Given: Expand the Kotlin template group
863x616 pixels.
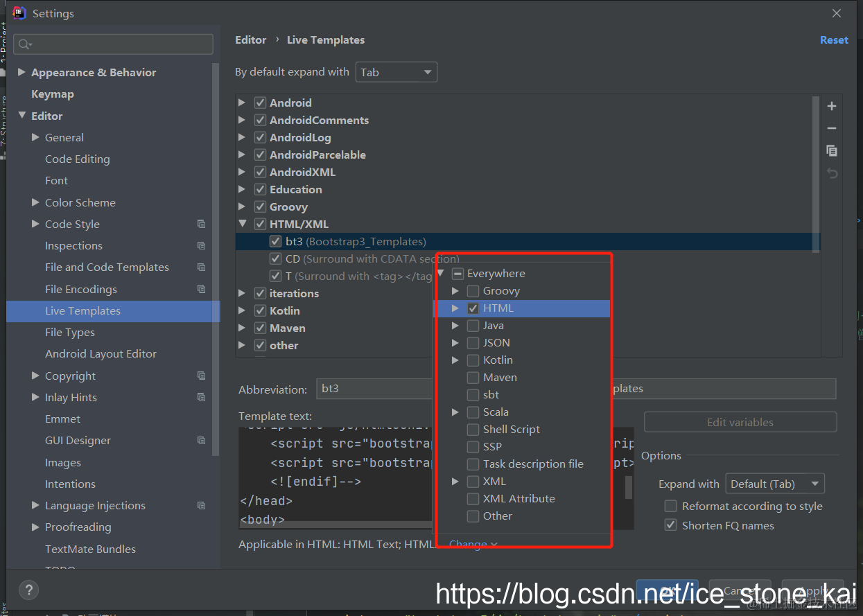Looking at the screenshot, I should pyautogui.click(x=242, y=310).
